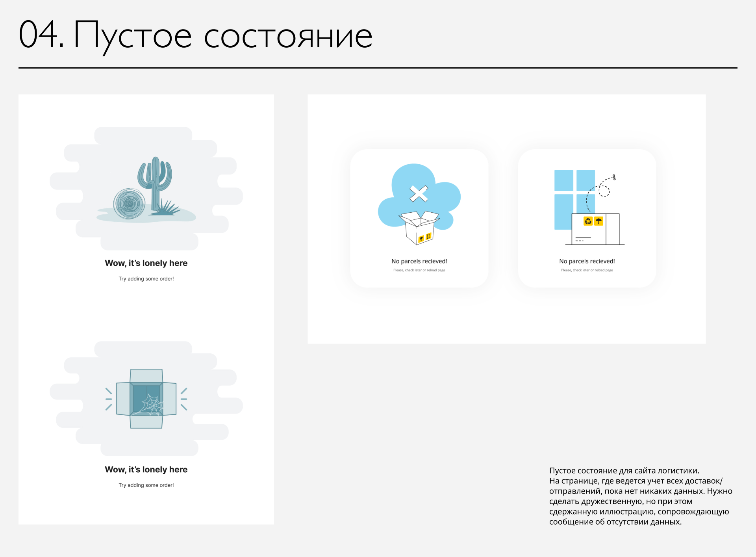The height and width of the screenshot is (557, 756).
Task: Click the Russian description paragraph
Action: pos(640,496)
